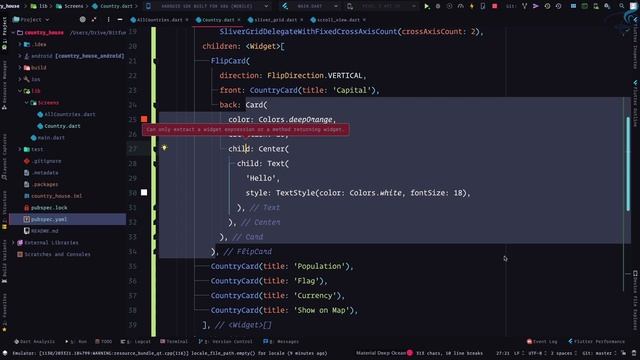Hide the Project panel with the minus icon
The width and height of the screenshot is (640, 360).
(x=120, y=19)
